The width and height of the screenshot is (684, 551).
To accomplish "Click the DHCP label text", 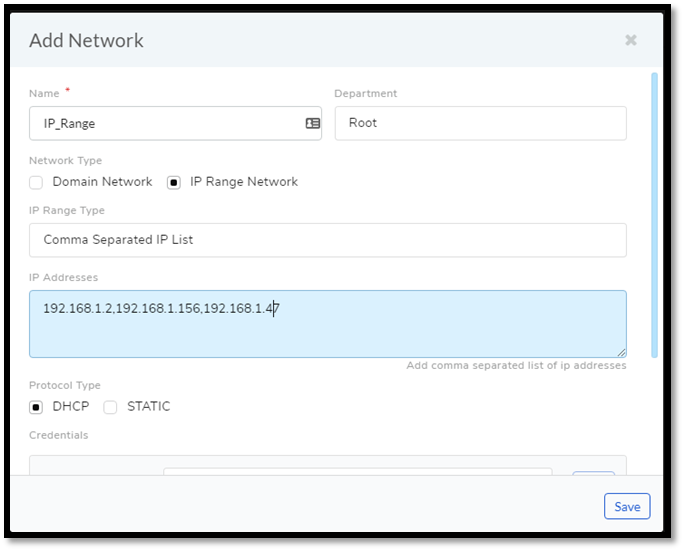I will [x=71, y=407].
